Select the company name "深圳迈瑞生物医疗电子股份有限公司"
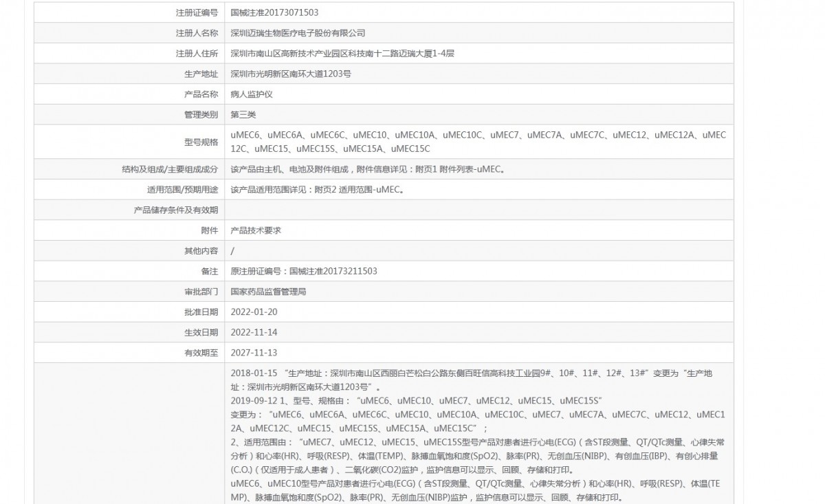 pyautogui.click(x=298, y=33)
